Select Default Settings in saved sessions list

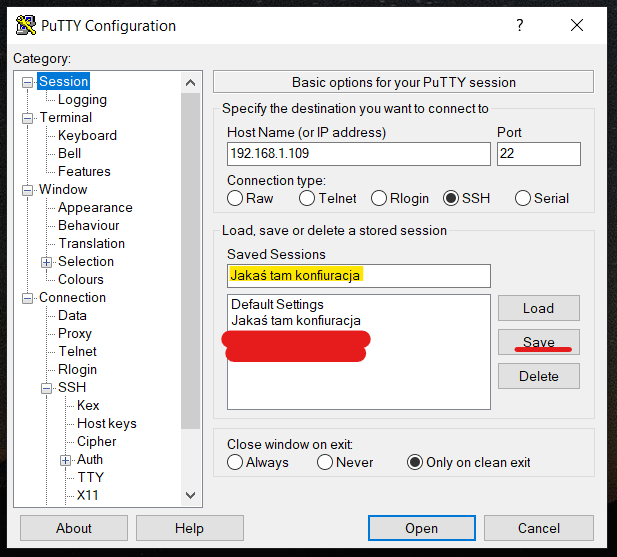click(x=277, y=304)
